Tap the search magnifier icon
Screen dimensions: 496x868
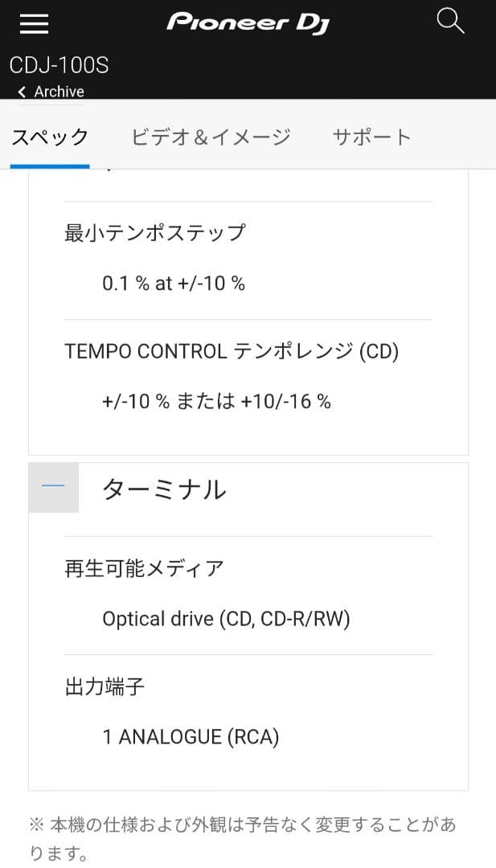(x=450, y=22)
